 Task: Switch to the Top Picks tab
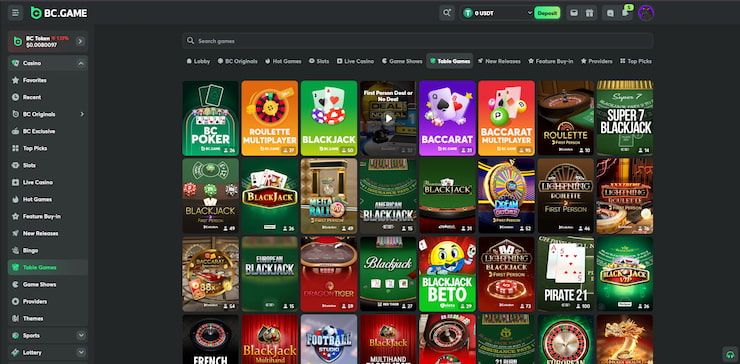click(636, 61)
